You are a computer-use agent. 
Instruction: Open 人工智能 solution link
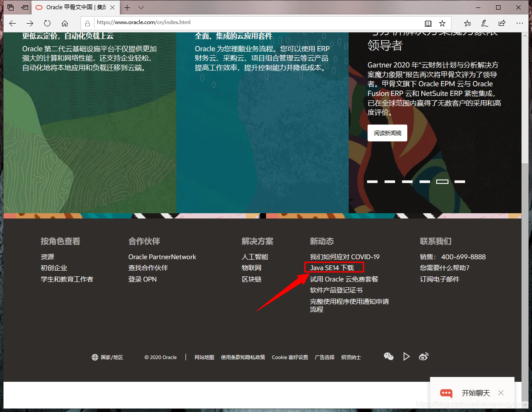(255, 257)
